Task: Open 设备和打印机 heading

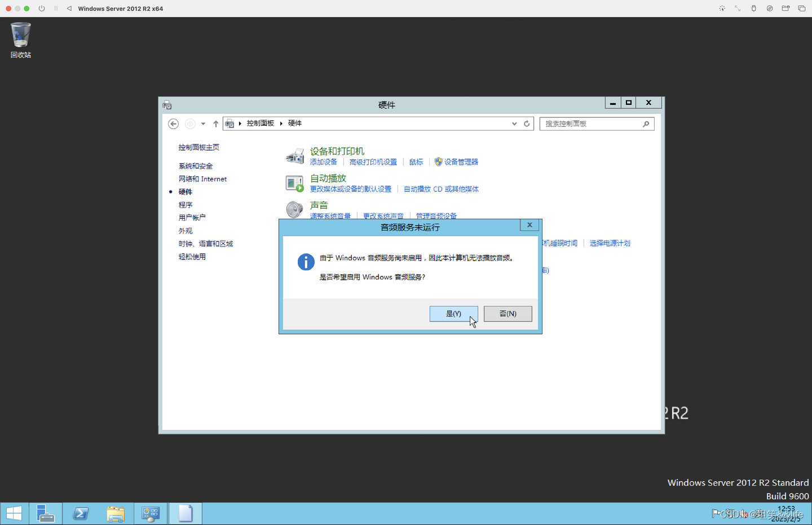Action: pos(337,151)
